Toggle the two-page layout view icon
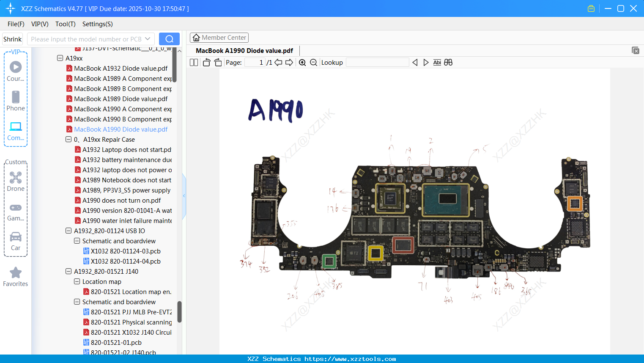The height and width of the screenshot is (363, 644). point(194,63)
